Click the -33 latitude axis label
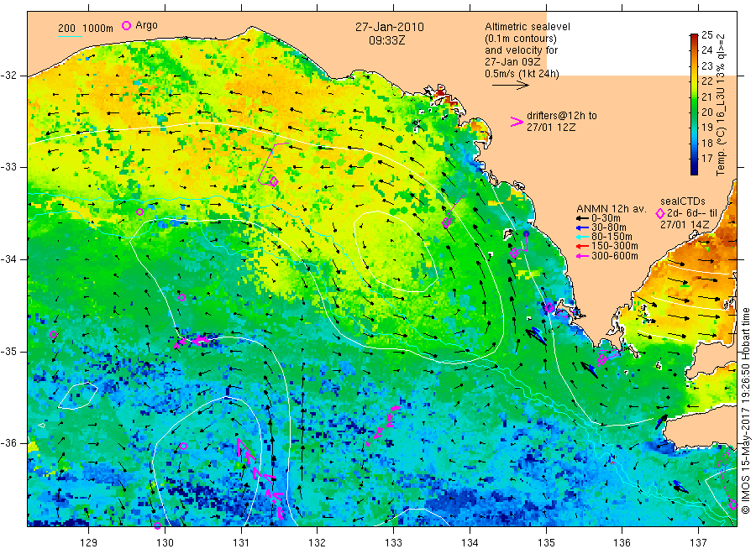The height and width of the screenshot is (554, 756). tap(9, 167)
